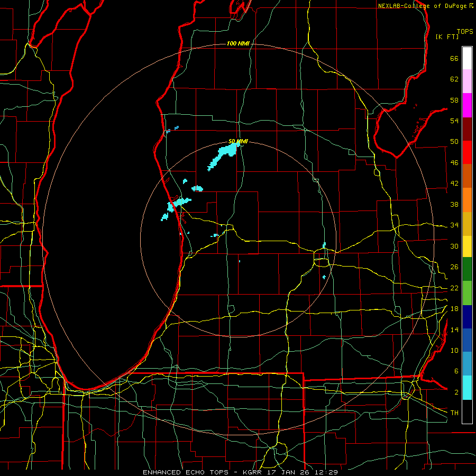The width and height of the screenshot is (476, 476).
Task: Click the 30 legend value
Action: coord(454,246)
